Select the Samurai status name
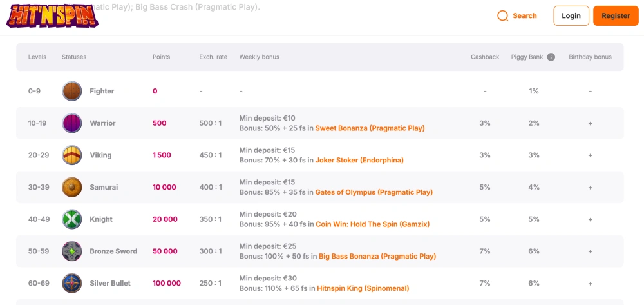Image resolution: width=644 pixels, height=305 pixels. (x=104, y=188)
